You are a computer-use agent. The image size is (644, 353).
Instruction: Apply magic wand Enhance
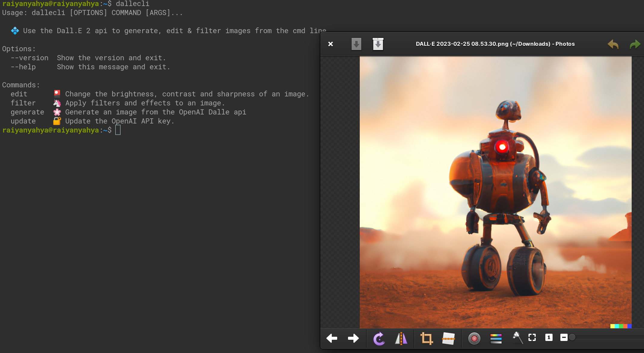[517, 338]
